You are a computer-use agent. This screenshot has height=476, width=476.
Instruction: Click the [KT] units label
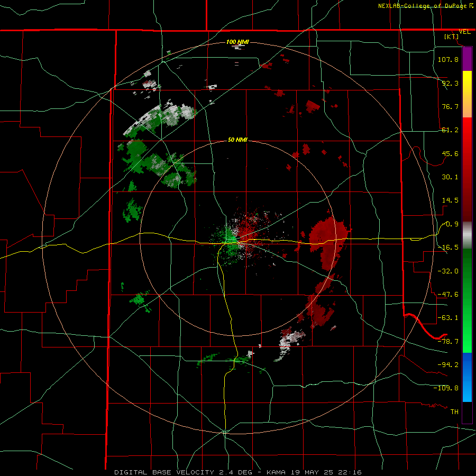(x=452, y=36)
